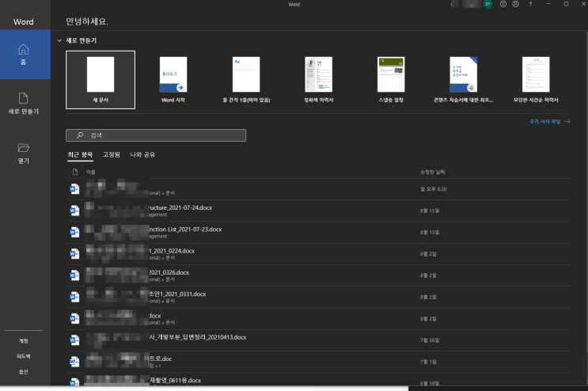Image resolution: width=588 pixels, height=391 pixels.
Task: Open 추가 서식 파일 link
Action: click(x=550, y=121)
